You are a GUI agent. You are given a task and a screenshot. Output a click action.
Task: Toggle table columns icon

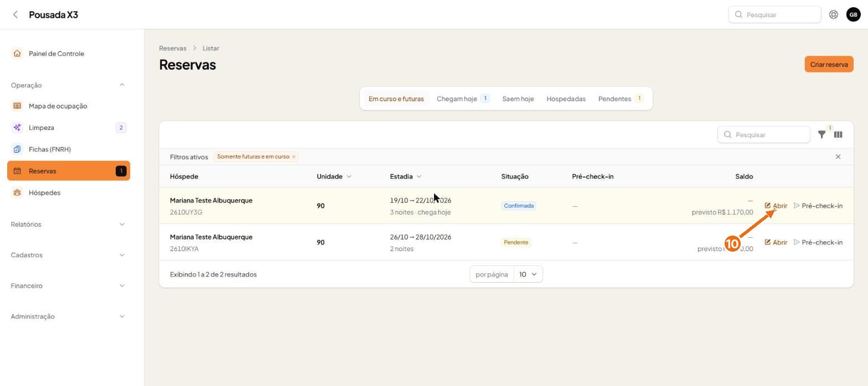[x=838, y=134]
